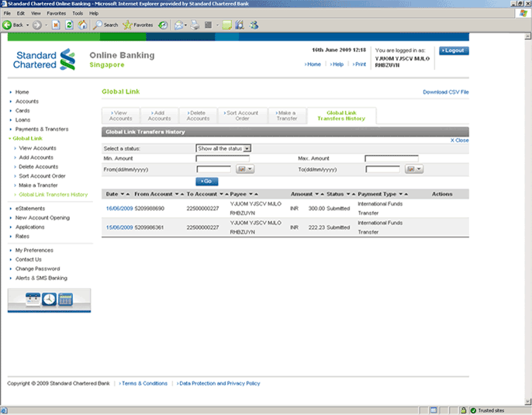This screenshot has width=532, height=415.
Task: Expand Payments & Transfers in the sidebar
Action: point(11,130)
